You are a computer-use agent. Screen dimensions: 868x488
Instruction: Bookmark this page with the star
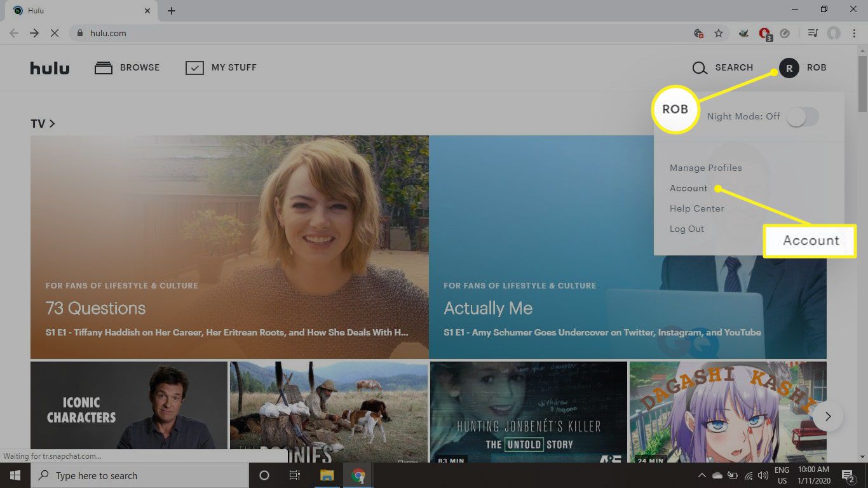(719, 33)
